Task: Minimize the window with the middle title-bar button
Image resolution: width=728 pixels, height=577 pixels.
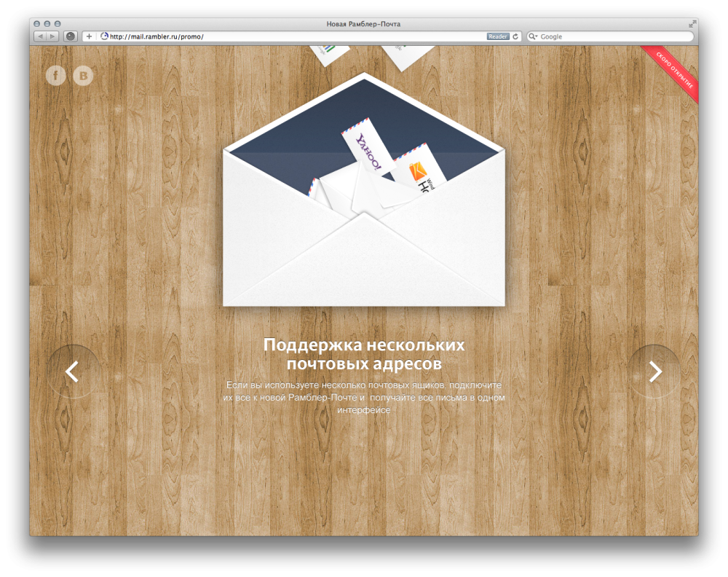Action: pyautogui.click(x=47, y=24)
